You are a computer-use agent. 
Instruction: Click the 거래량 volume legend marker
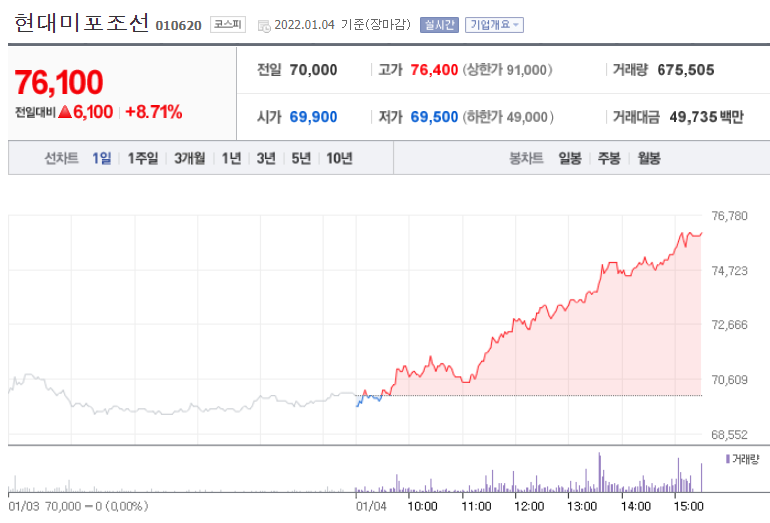click(x=727, y=459)
